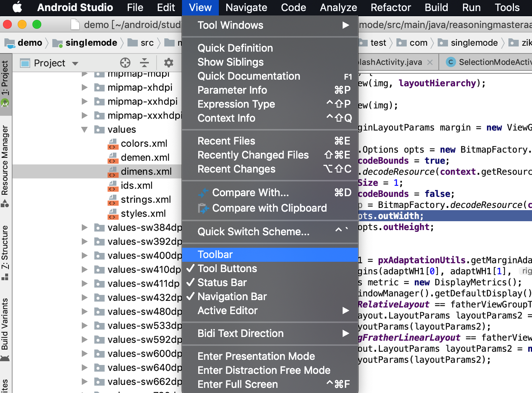
Task: Click the class icon on SelectionModeActivity tab
Action: [x=451, y=62]
